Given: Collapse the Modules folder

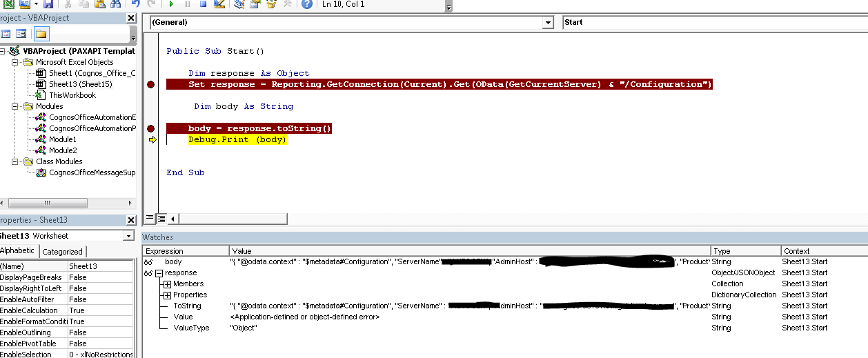Looking at the screenshot, I should pos(15,106).
